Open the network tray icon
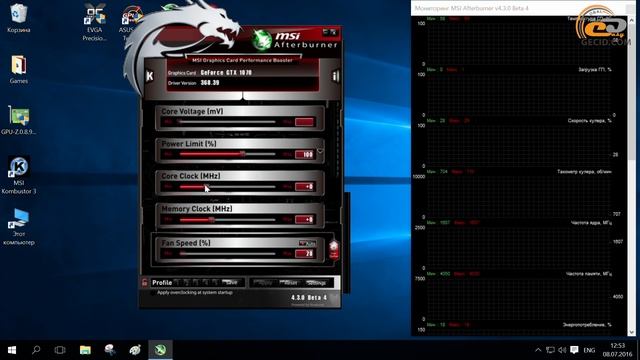Image resolution: width=640 pixels, height=360 pixels. coord(550,350)
